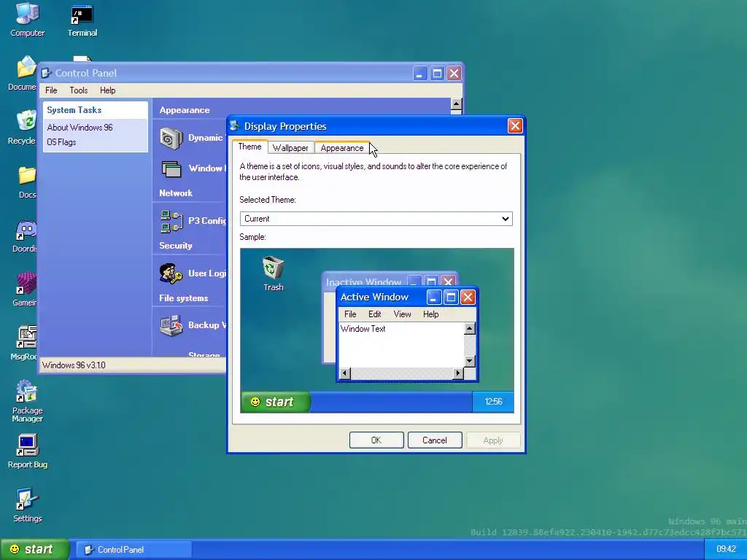Screen dimensions: 747x560
Task: Open the main taskbar start button
Action: tap(34, 550)
